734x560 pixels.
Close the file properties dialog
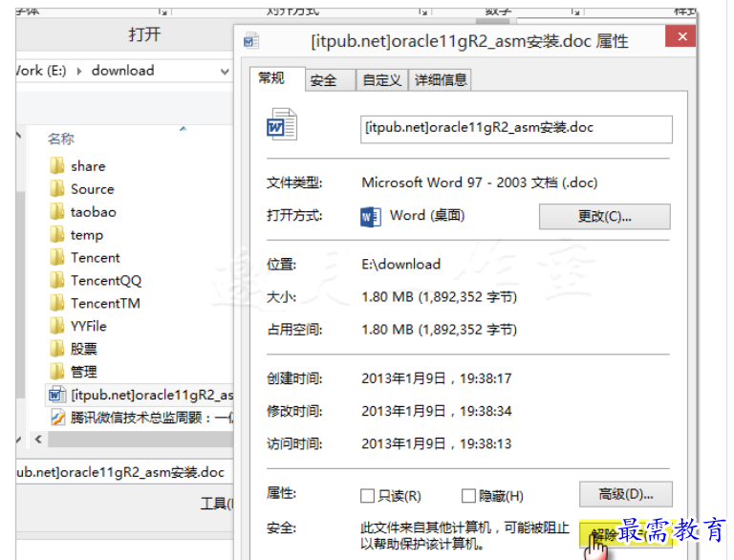tap(680, 36)
